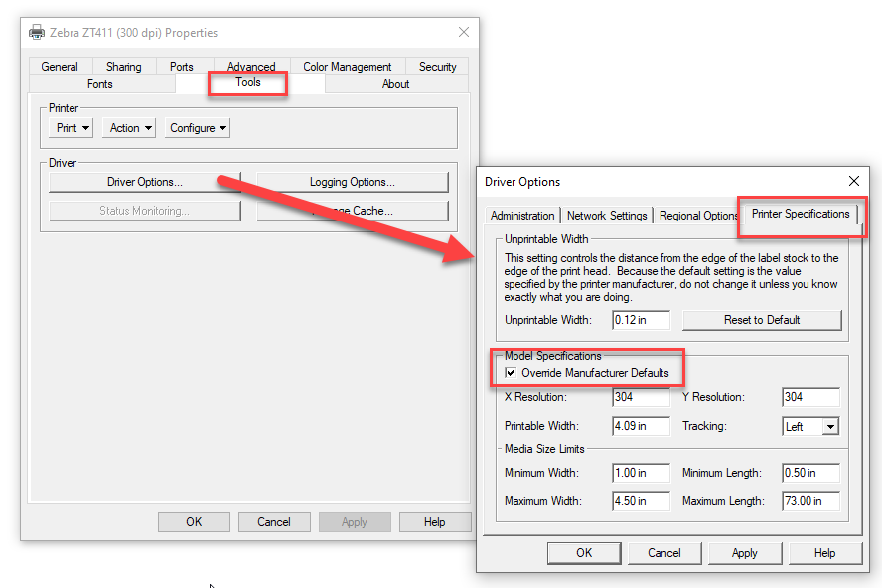This screenshot has height=588, width=882.
Task: Open Help in Driver Options dialog
Action: click(x=825, y=553)
